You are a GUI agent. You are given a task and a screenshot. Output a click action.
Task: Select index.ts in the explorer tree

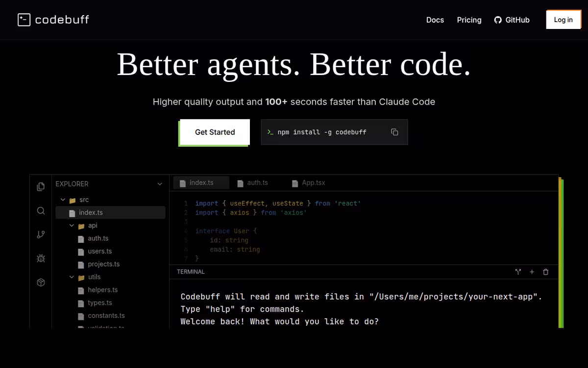110,212
